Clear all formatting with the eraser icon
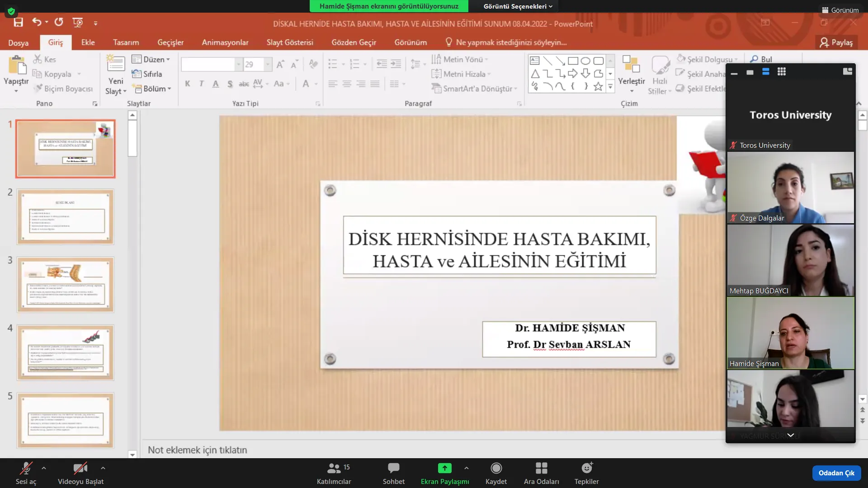This screenshot has height=488, width=868. tap(313, 64)
